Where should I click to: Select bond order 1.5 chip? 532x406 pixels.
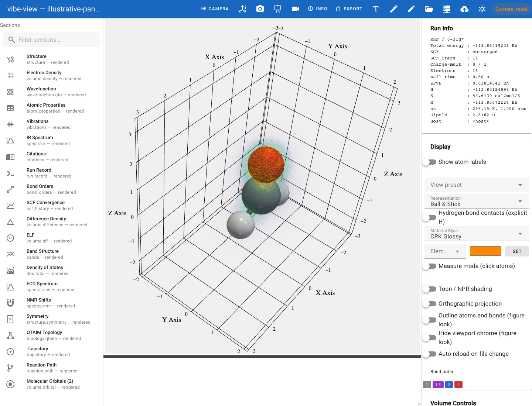[x=438, y=385]
